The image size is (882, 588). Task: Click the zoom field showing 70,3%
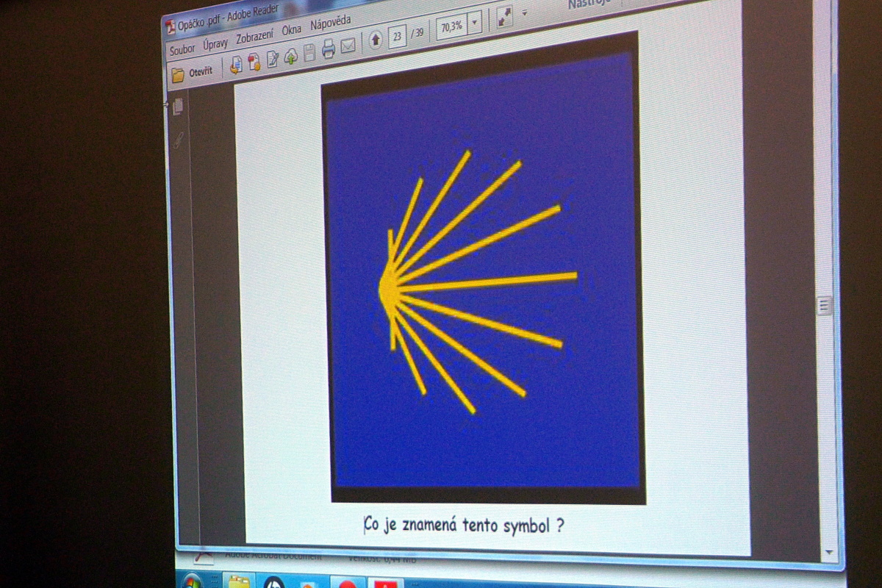coord(451,26)
